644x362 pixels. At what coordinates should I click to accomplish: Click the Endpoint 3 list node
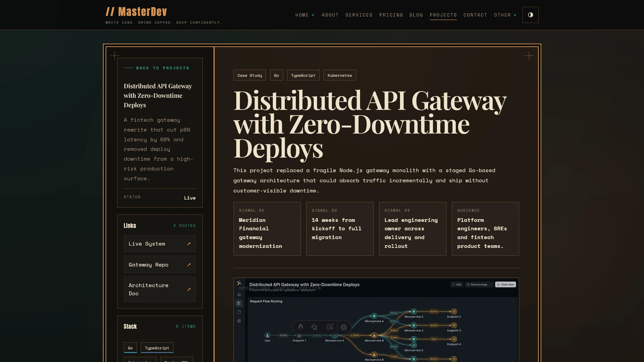click(x=454, y=325)
